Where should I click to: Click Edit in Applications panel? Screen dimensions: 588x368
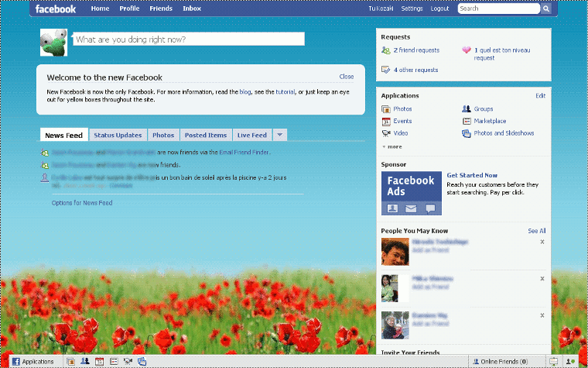pos(540,96)
